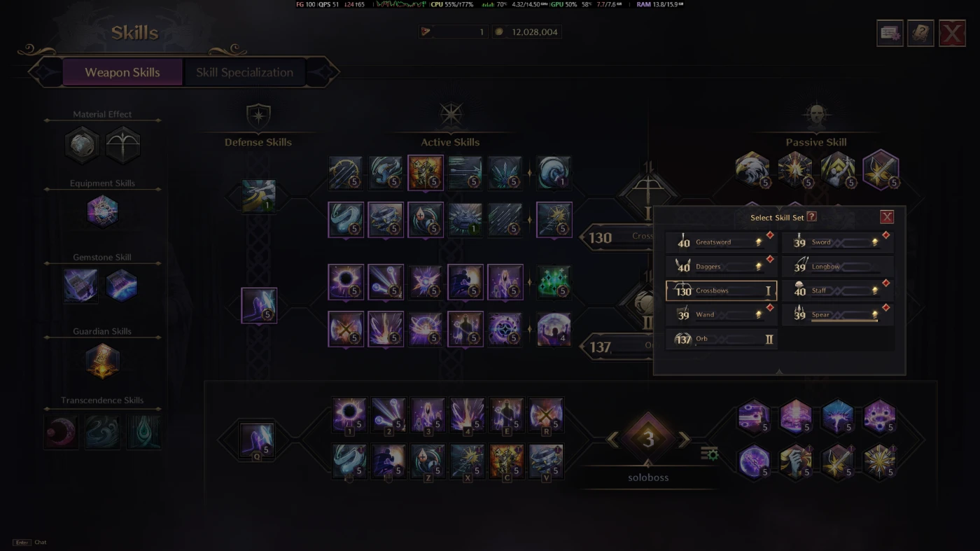Click the skill slot bound to Q
This screenshot has width=980, height=551.
click(x=256, y=441)
